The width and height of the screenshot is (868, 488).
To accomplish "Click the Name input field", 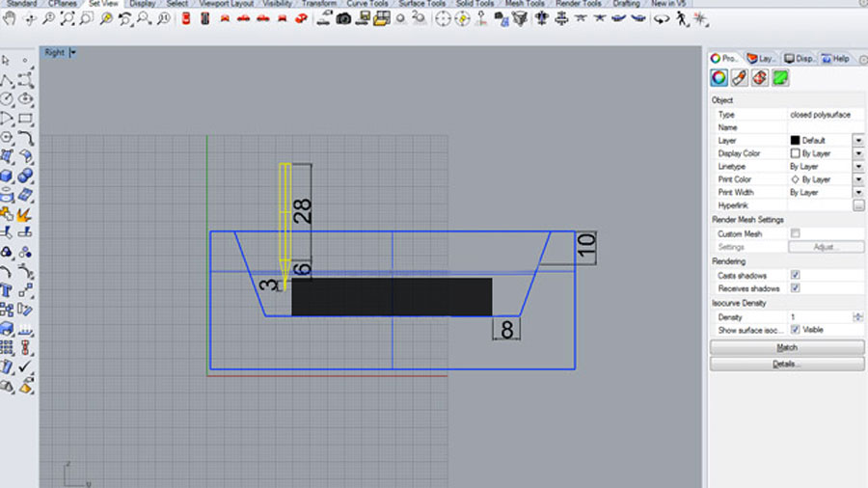I will 826,127.
